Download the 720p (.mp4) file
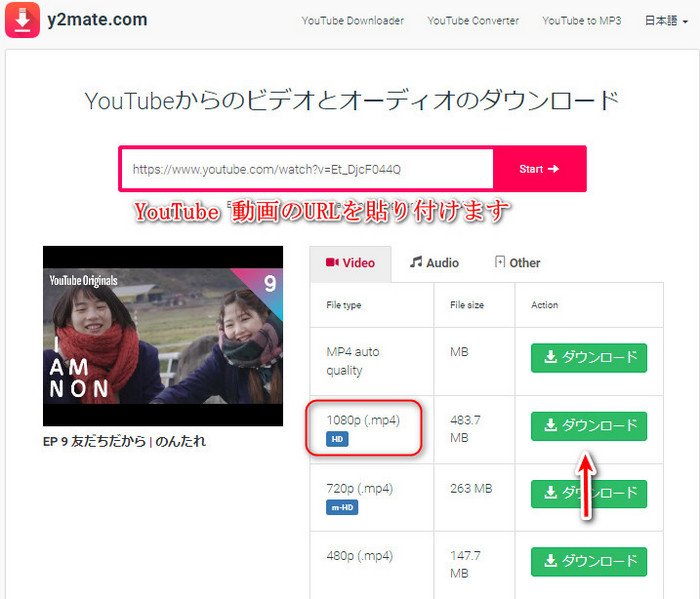 pyautogui.click(x=589, y=494)
